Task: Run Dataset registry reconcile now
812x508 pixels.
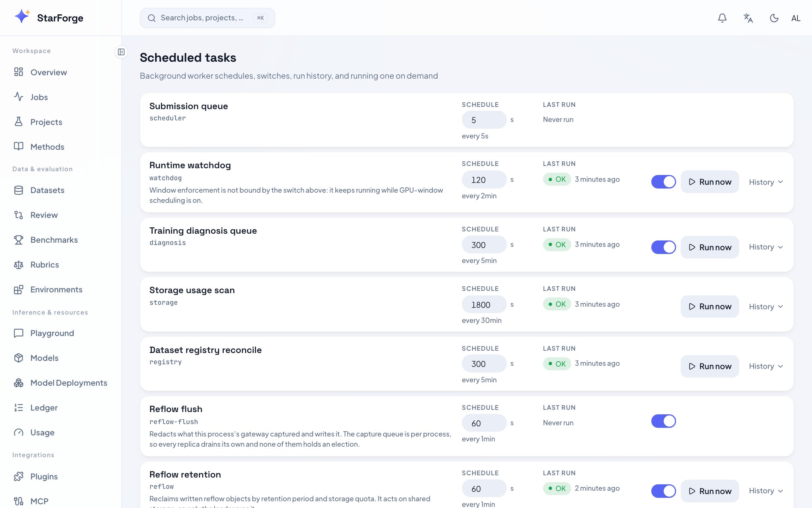Action: click(x=710, y=366)
